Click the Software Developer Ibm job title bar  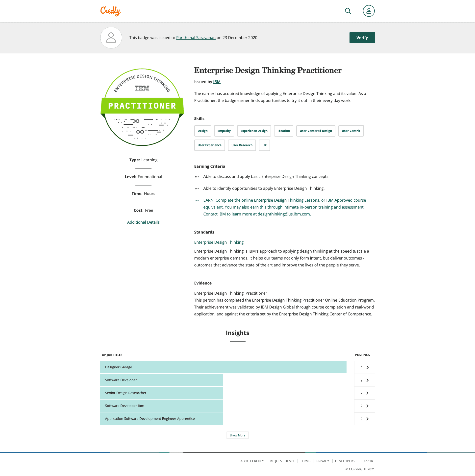pyautogui.click(x=162, y=406)
